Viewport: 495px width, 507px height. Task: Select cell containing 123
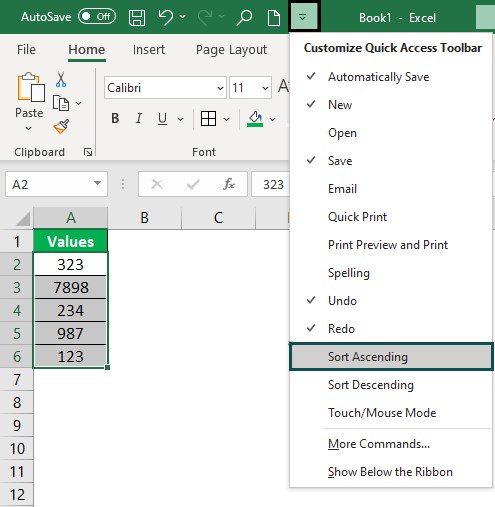click(x=71, y=356)
